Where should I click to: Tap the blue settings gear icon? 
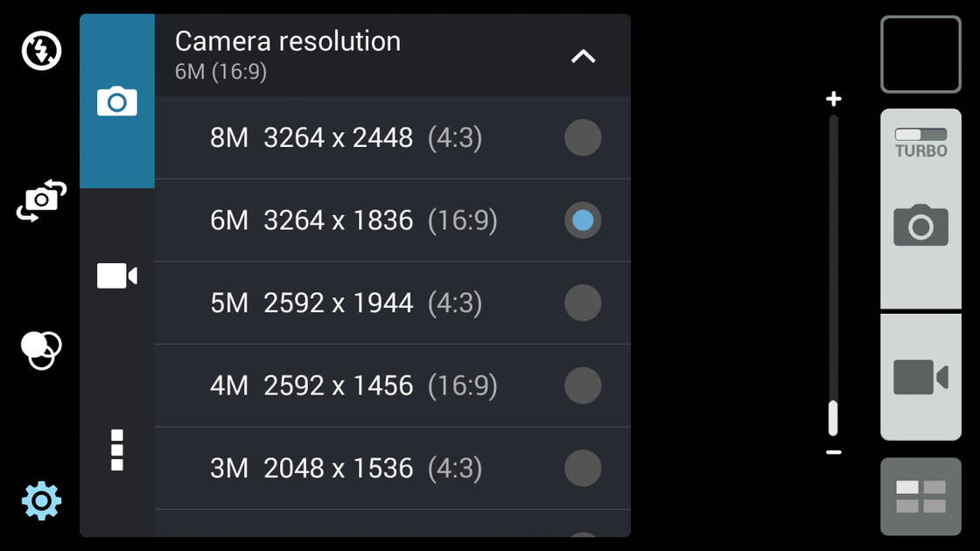[41, 501]
